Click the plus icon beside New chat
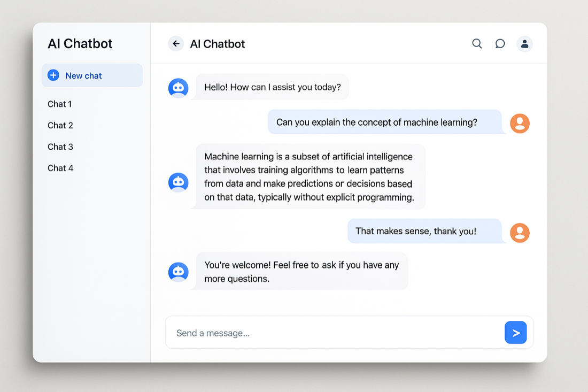The width and height of the screenshot is (588, 392). click(53, 75)
